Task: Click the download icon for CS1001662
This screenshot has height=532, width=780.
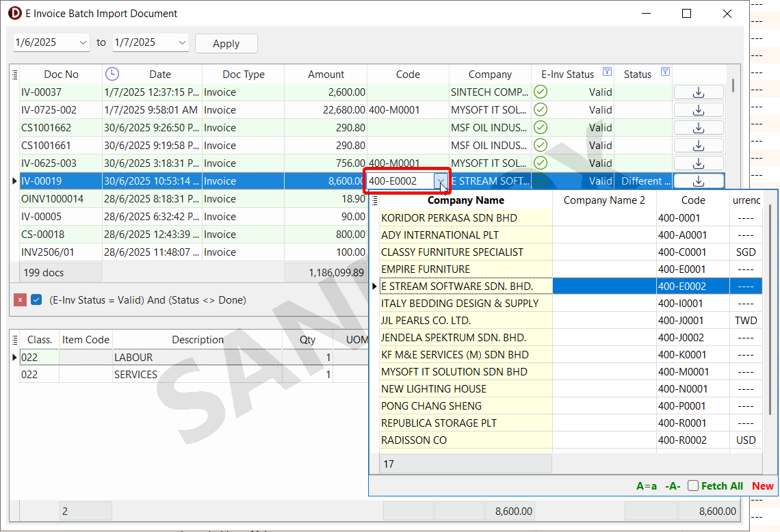Action: coord(699,128)
